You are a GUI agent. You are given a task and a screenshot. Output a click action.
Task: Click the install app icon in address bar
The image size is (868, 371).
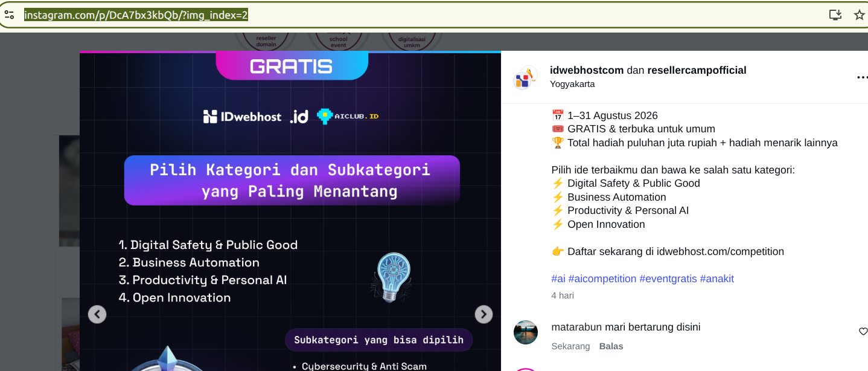(835, 15)
